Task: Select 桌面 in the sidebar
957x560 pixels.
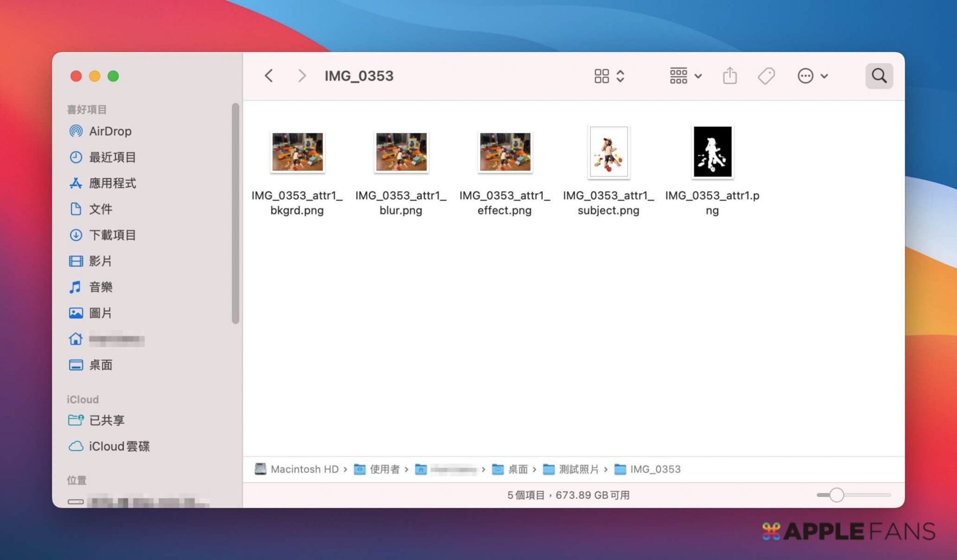Action: click(x=100, y=365)
